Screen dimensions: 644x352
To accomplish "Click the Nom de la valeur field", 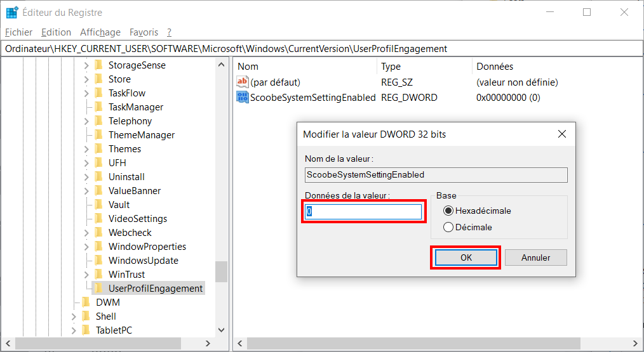I will pyautogui.click(x=436, y=175).
